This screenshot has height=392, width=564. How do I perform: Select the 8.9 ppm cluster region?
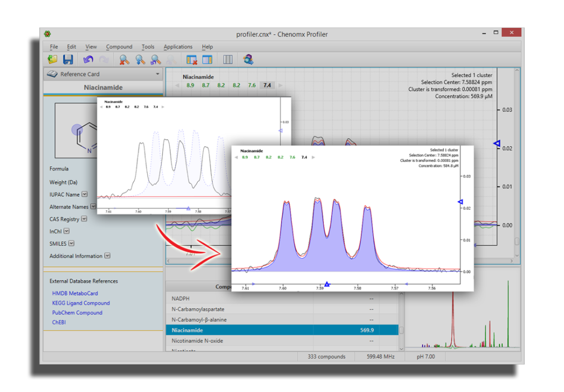[x=190, y=85]
